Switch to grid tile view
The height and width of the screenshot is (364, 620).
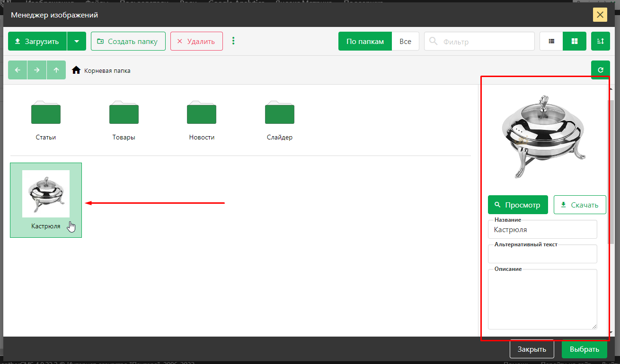coord(575,41)
